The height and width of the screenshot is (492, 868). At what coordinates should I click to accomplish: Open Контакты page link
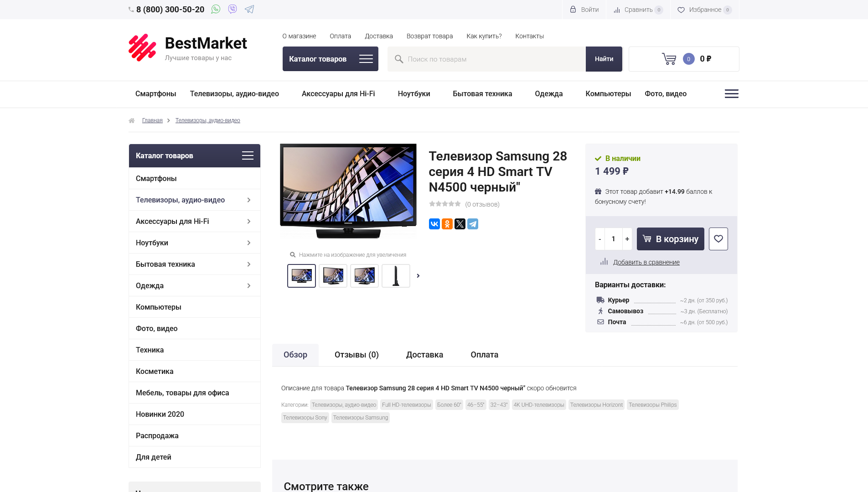(x=530, y=36)
